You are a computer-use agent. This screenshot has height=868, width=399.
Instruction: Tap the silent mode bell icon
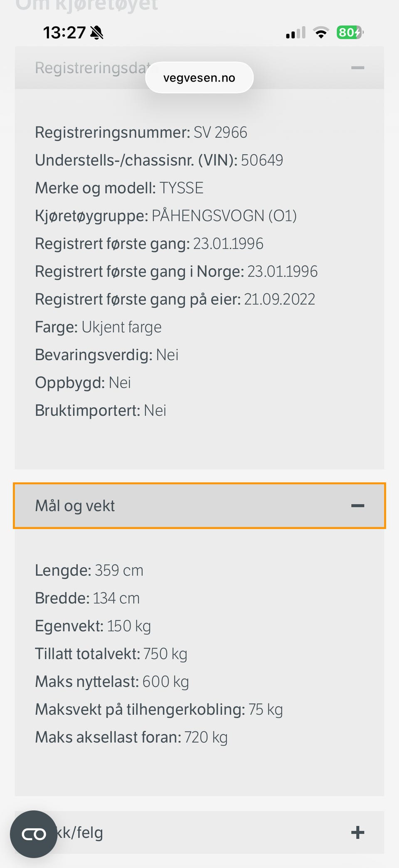(x=96, y=32)
